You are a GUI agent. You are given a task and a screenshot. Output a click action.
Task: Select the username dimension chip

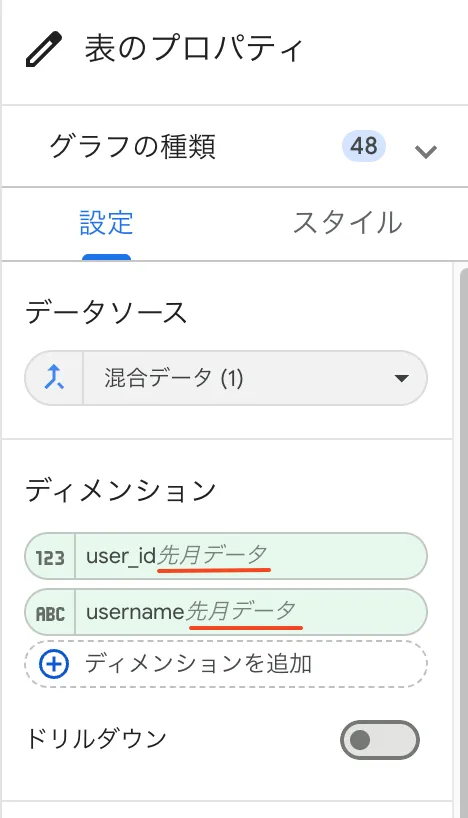point(226,612)
